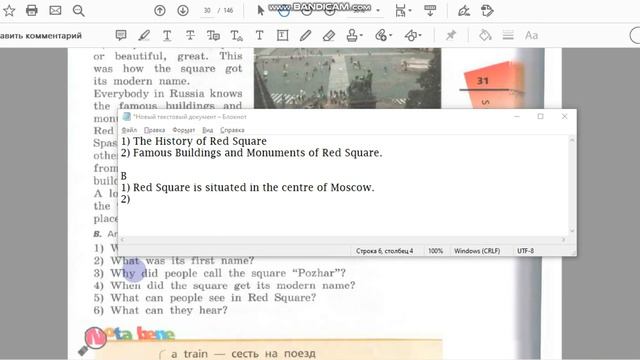Open the Справка menu in Notepad

pos(232,130)
